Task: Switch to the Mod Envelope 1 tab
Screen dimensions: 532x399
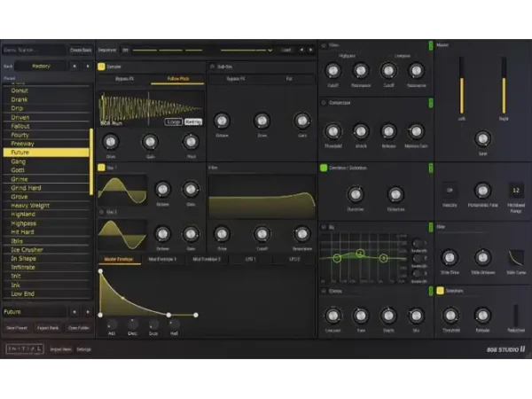Action: (162, 259)
